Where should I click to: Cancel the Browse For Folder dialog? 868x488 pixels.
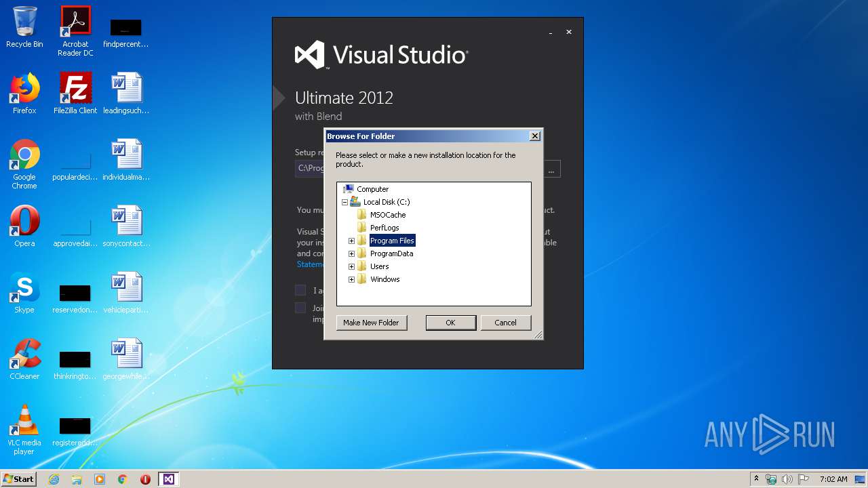pyautogui.click(x=505, y=323)
